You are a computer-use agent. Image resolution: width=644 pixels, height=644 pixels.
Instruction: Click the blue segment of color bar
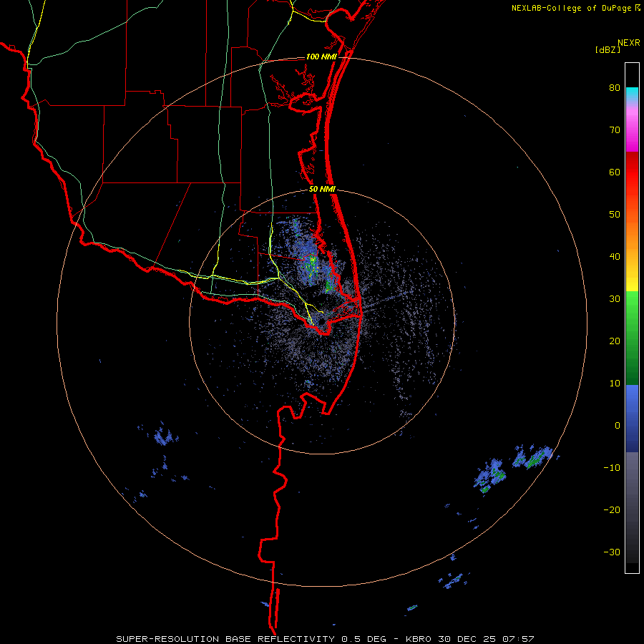pyautogui.click(x=632, y=419)
